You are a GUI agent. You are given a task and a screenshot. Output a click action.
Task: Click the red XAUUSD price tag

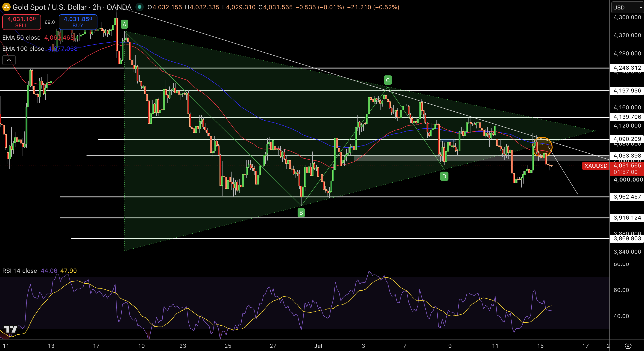click(596, 166)
